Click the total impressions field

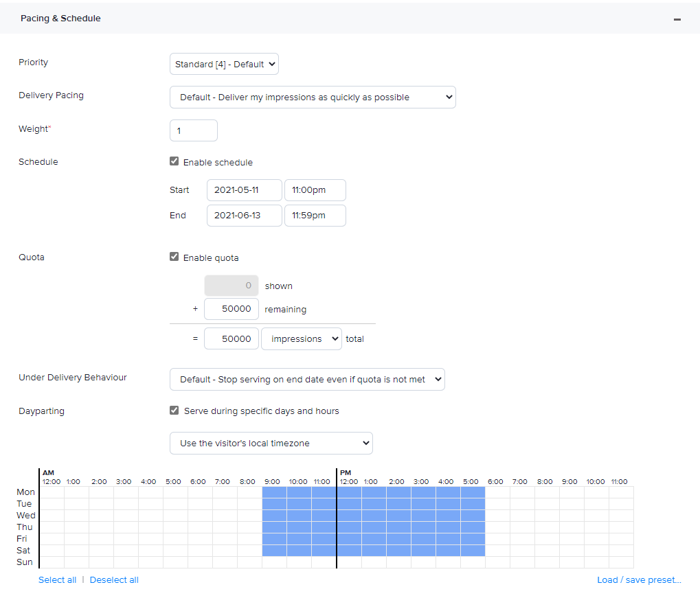point(231,338)
